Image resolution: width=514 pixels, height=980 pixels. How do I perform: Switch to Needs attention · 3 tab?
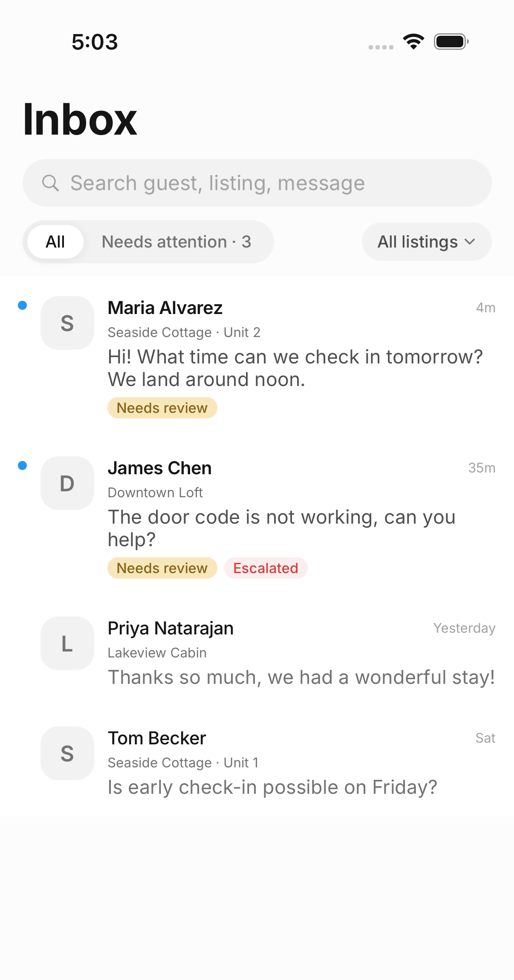pyautogui.click(x=176, y=242)
